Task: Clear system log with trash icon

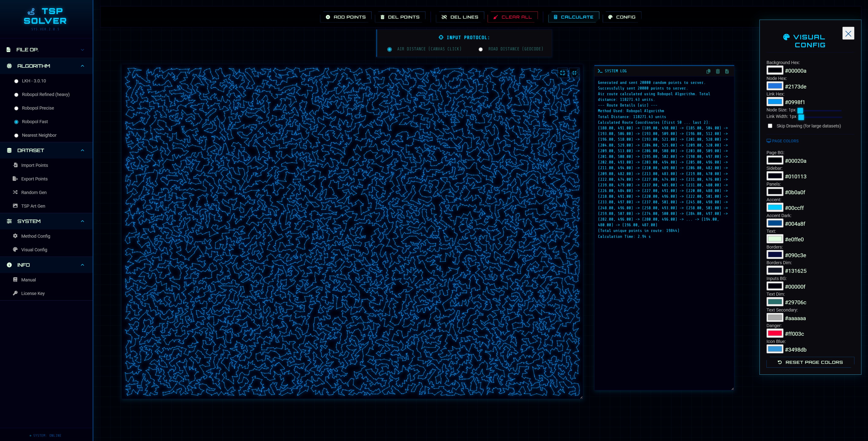Action: tap(718, 71)
